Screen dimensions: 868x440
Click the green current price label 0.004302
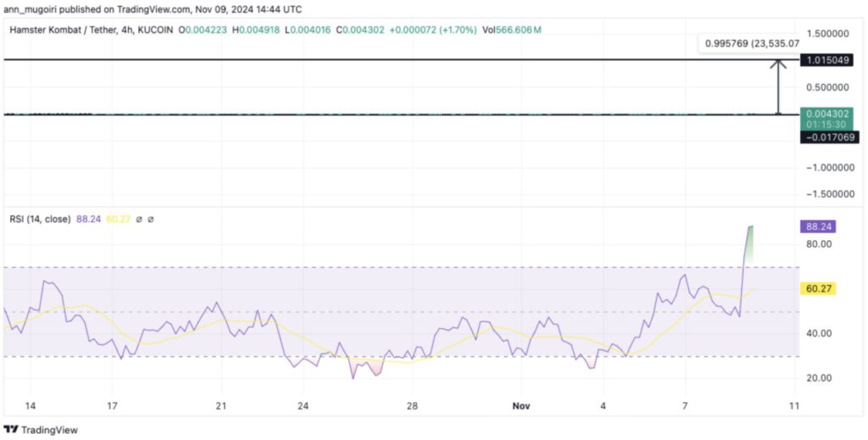pos(828,119)
